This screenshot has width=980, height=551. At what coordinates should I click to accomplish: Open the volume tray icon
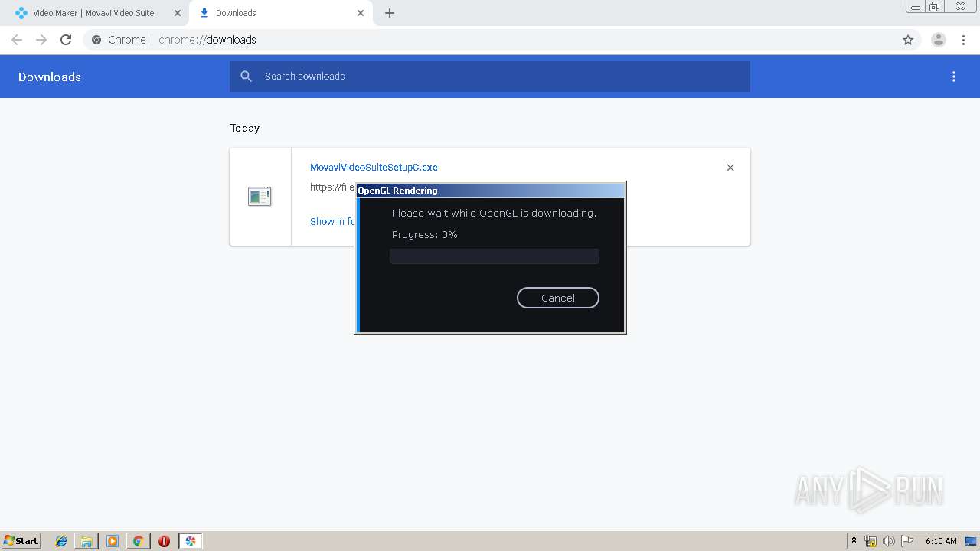(889, 541)
